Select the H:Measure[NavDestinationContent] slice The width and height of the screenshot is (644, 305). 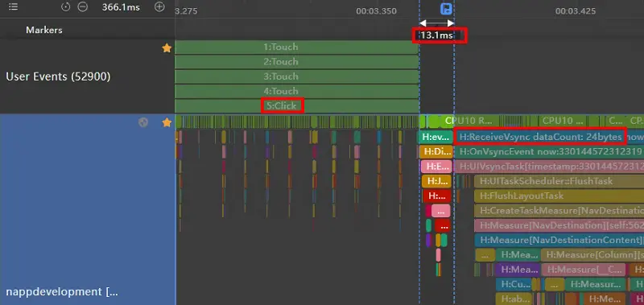pos(559,240)
